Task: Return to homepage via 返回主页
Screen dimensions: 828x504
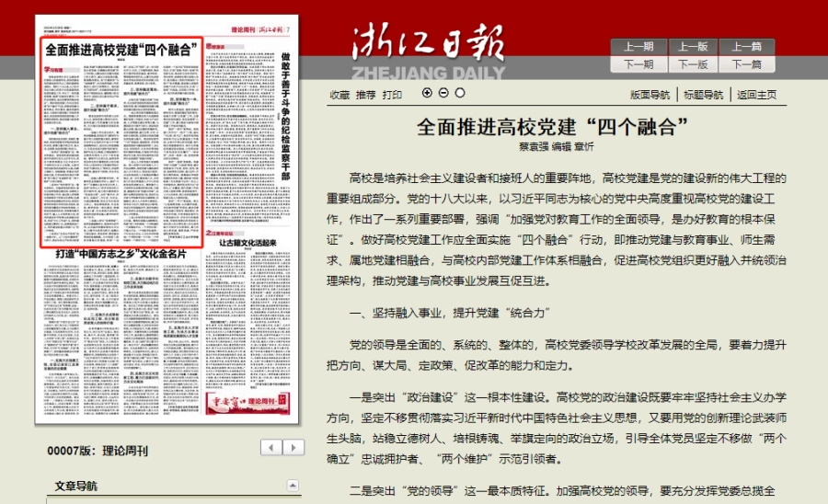Action: point(756,95)
